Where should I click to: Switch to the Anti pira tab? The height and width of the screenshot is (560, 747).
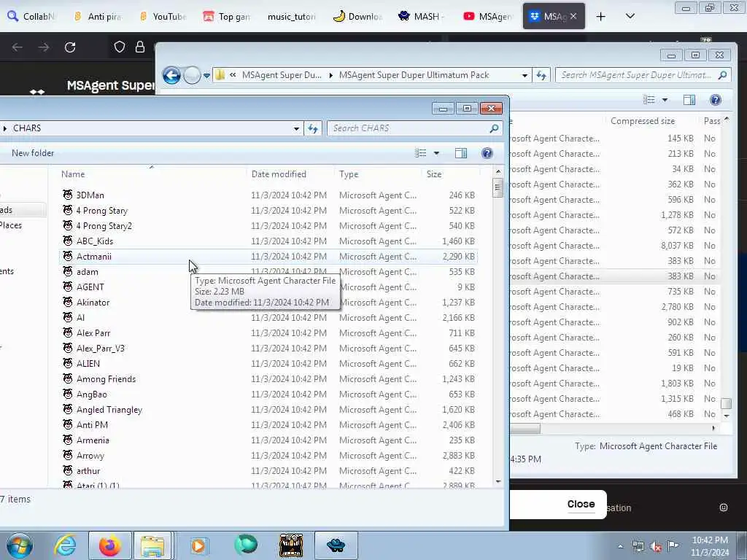[x=98, y=17]
